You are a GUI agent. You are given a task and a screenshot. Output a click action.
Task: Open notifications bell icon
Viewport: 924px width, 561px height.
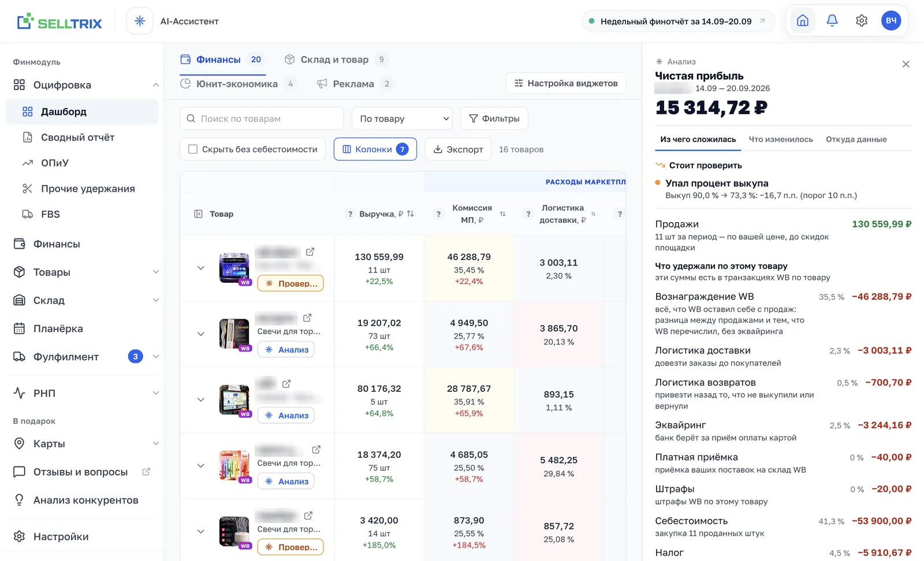coord(832,21)
